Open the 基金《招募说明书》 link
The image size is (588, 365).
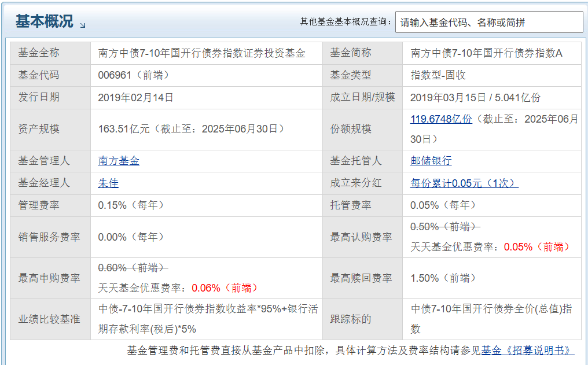pyautogui.click(x=528, y=351)
